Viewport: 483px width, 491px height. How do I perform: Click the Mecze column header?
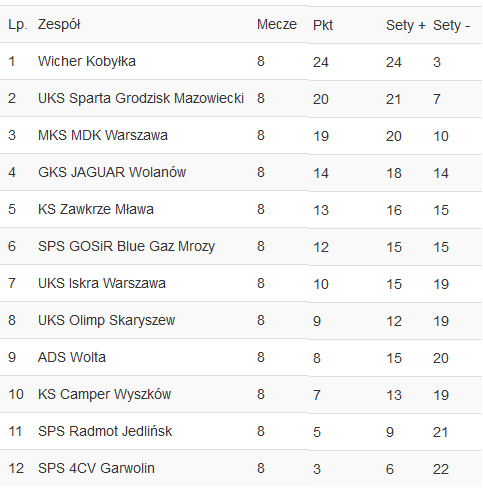click(x=277, y=24)
